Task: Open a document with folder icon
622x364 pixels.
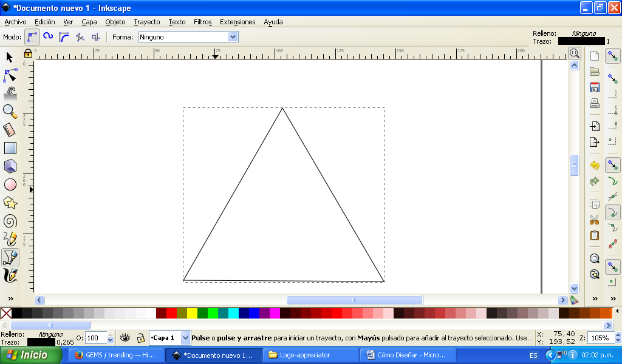Action: pos(594,72)
